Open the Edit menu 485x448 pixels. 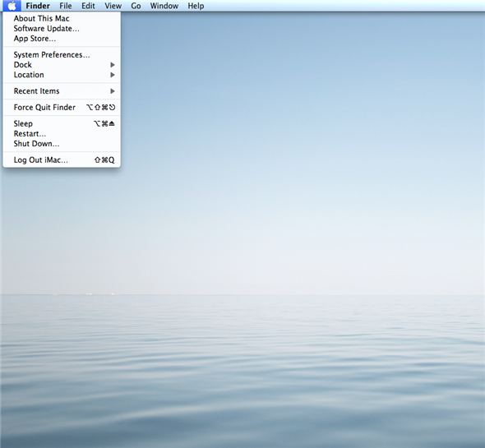(x=88, y=6)
